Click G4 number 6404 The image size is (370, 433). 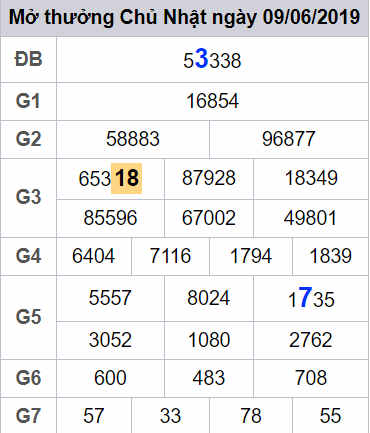[x=93, y=256]
